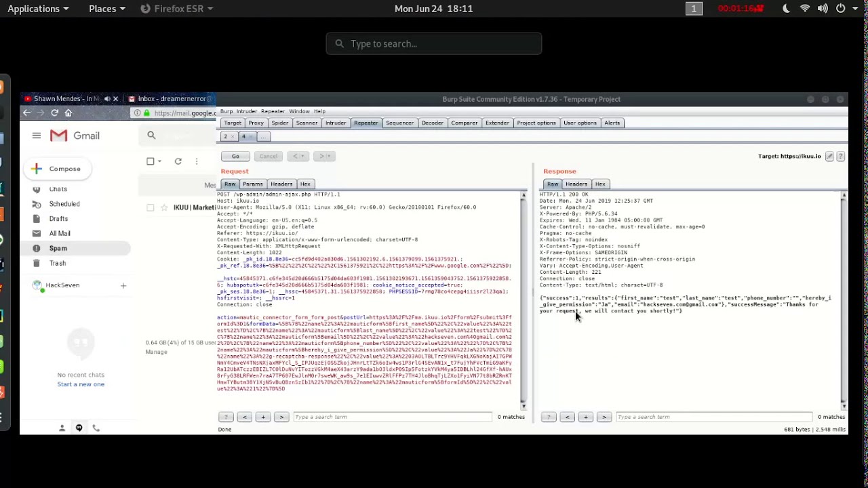Open response Headers view tab

tap(576, 184)
